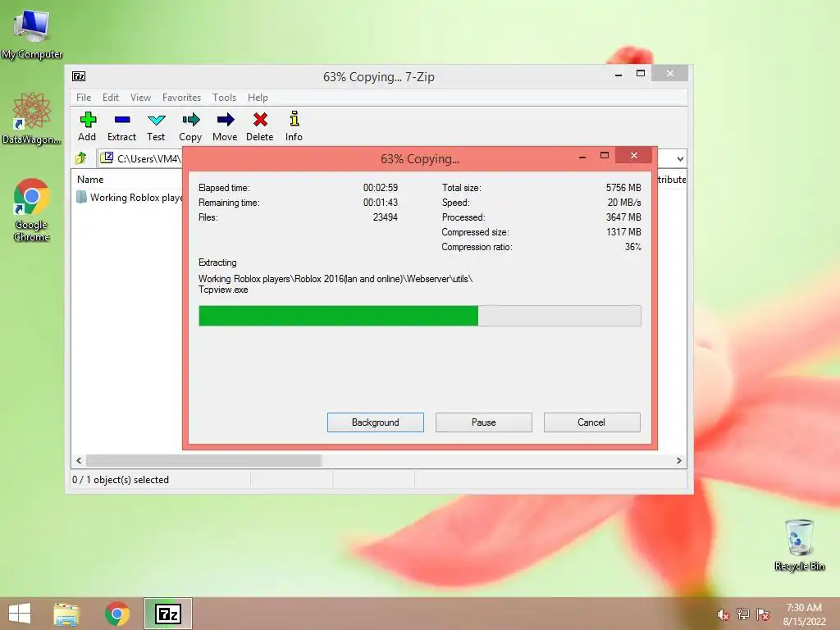Open the Favorites menu
Viewport: 840px width, 630px height.
pos(181,98)
